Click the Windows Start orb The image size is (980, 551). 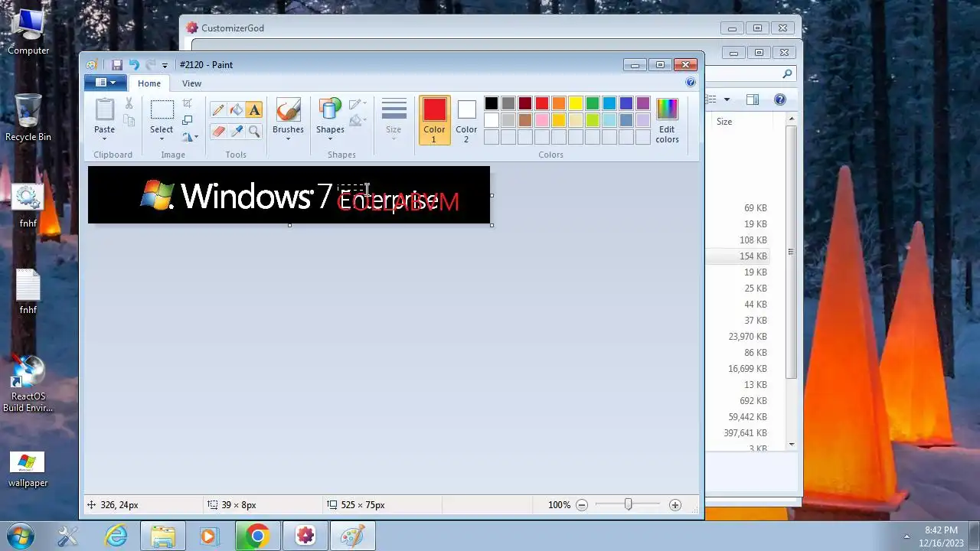[21, 536]
